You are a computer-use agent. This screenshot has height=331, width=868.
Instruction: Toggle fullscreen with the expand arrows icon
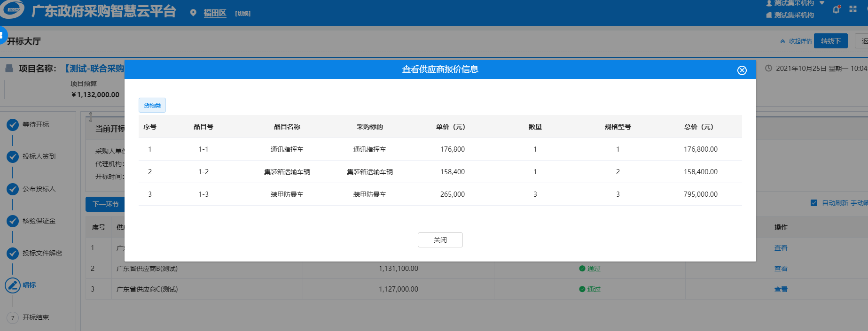(853, 9)
